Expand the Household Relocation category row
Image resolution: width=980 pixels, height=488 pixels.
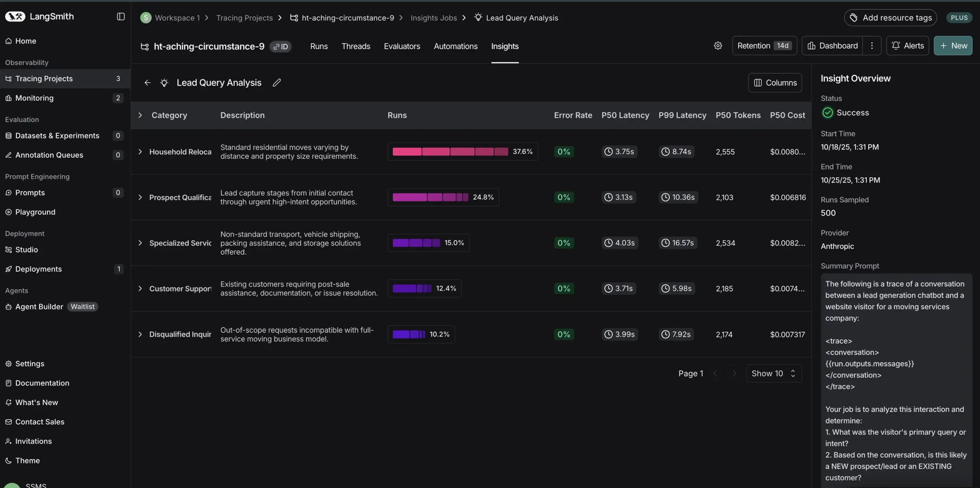(140, 152)
